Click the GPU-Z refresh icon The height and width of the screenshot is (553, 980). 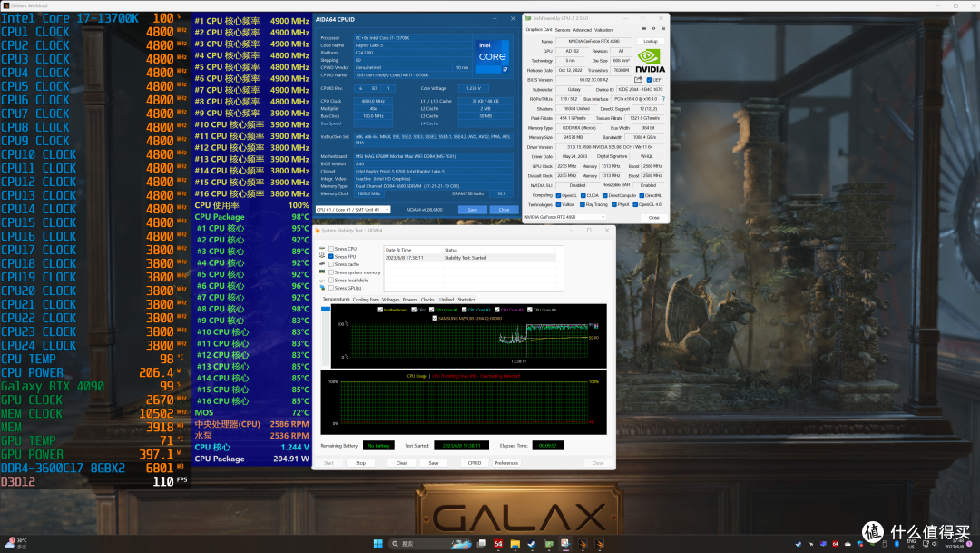point(653,29)
